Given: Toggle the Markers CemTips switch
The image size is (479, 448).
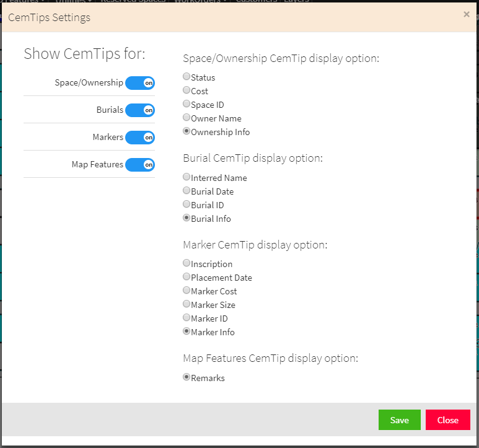Looking at the screenshot, I should tap(140, 138).
